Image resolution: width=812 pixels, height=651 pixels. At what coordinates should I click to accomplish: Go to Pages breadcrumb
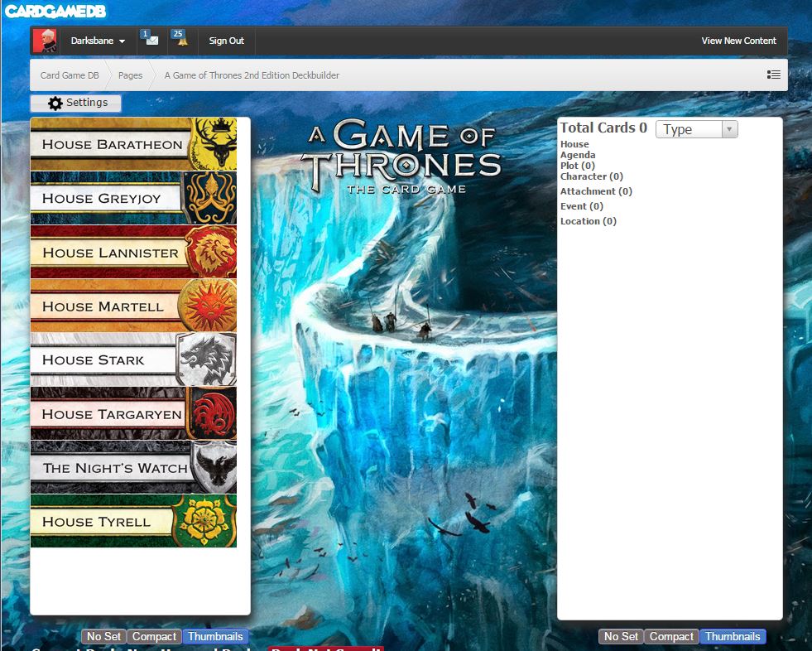click(130, 75)
